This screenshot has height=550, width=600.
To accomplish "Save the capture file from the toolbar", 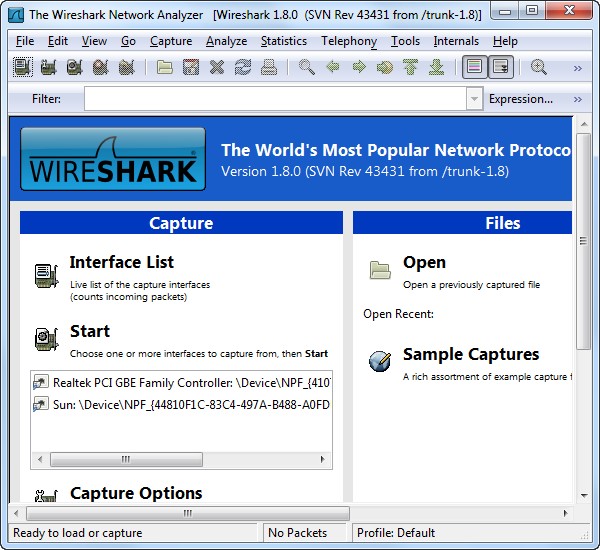I will point(191,67).
